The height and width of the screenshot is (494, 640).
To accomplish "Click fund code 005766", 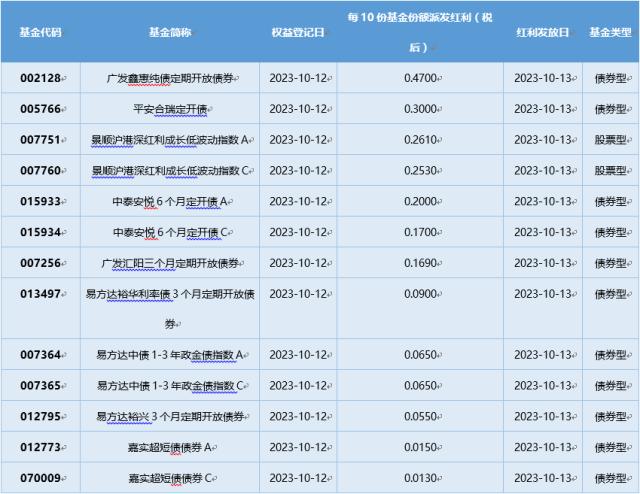I will click(40, 109).
